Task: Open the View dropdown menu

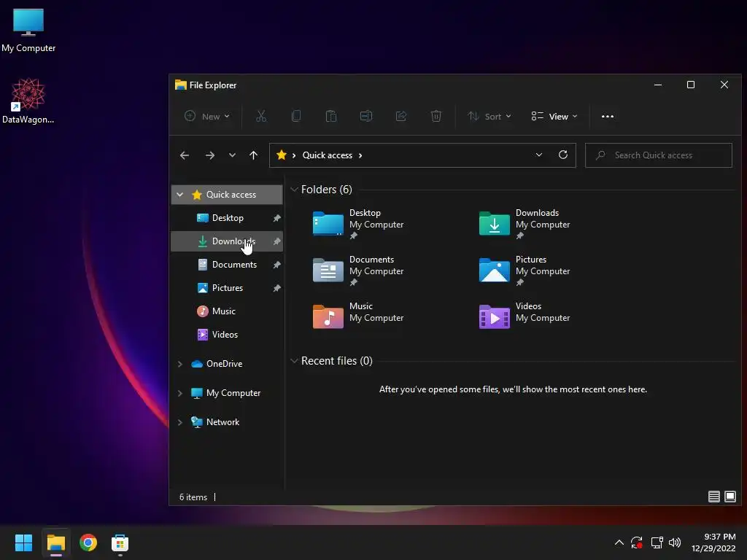Action: (x=554, y=116)
